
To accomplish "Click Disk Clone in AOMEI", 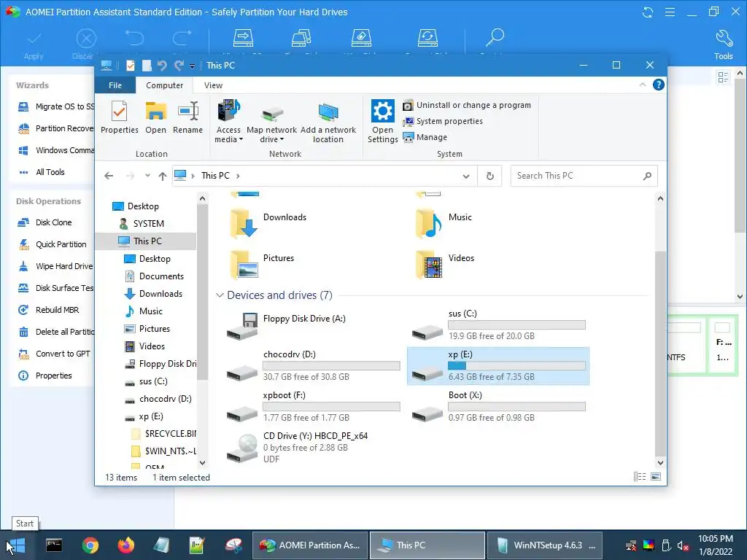I will coord(45,222).
